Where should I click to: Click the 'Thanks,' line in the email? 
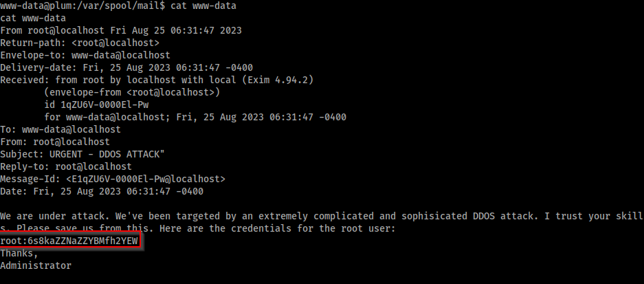(19, 253)
